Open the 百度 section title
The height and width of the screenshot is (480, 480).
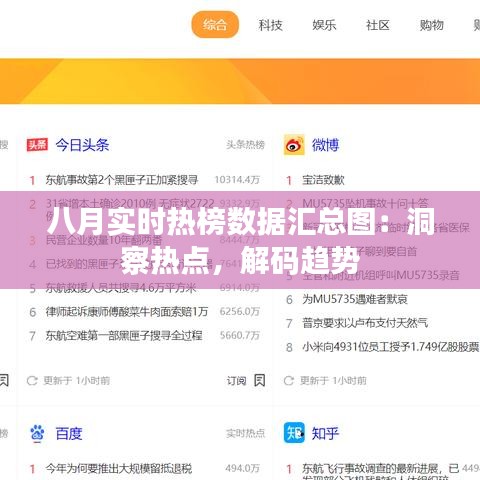[69, 434]
